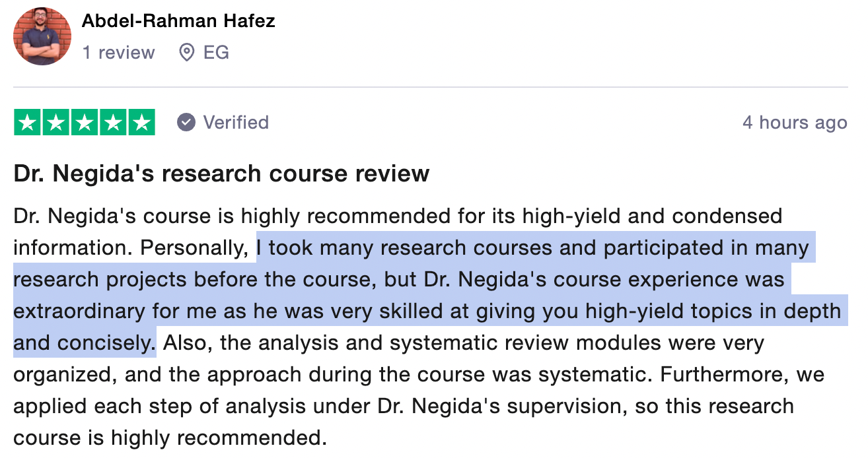This screenshot has height=458, width=868.
Task: Click the "1 review" count
Action: point(118,53)
